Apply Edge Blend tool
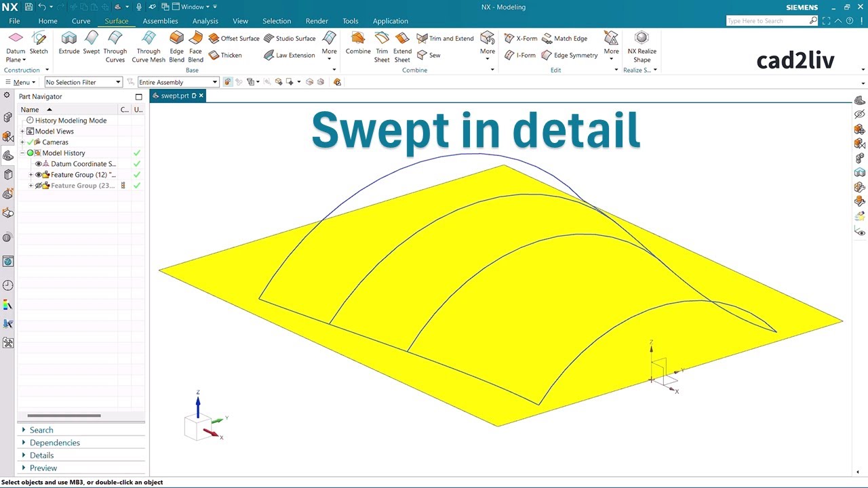868x488 pixels. 176,47
